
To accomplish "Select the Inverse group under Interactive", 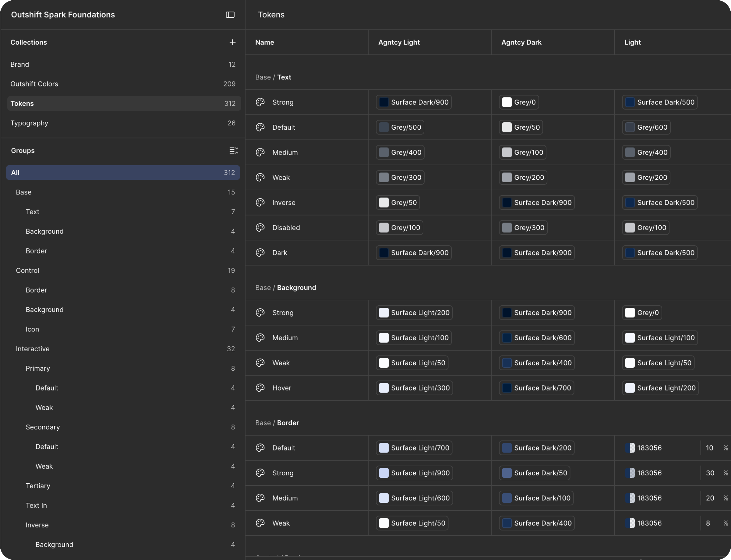I will pyautogui.click(x=123, y=525).
